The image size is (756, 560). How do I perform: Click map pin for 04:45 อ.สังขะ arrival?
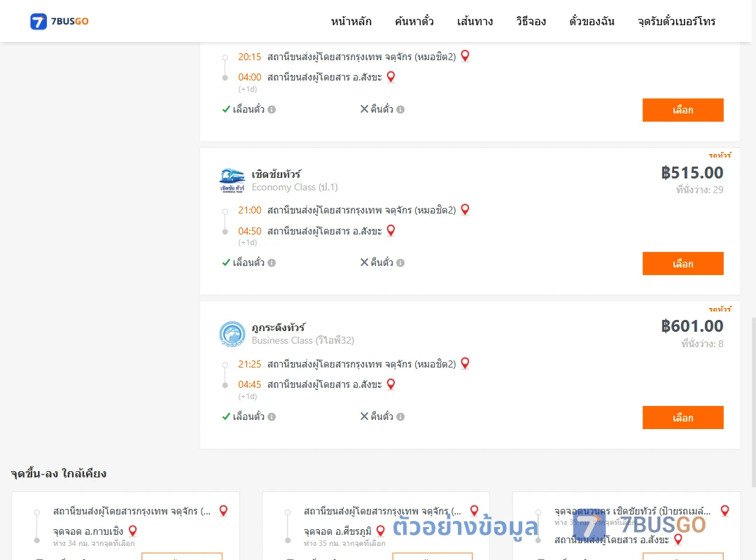pos(391,384)
